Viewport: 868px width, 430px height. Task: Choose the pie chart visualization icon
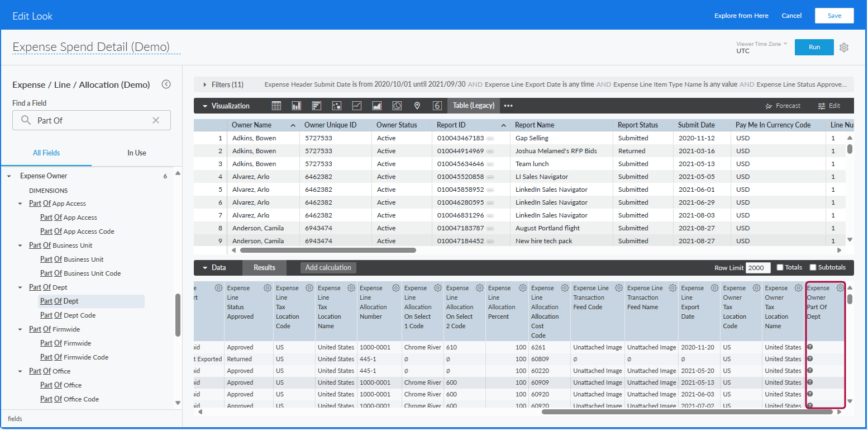(397, 106)
